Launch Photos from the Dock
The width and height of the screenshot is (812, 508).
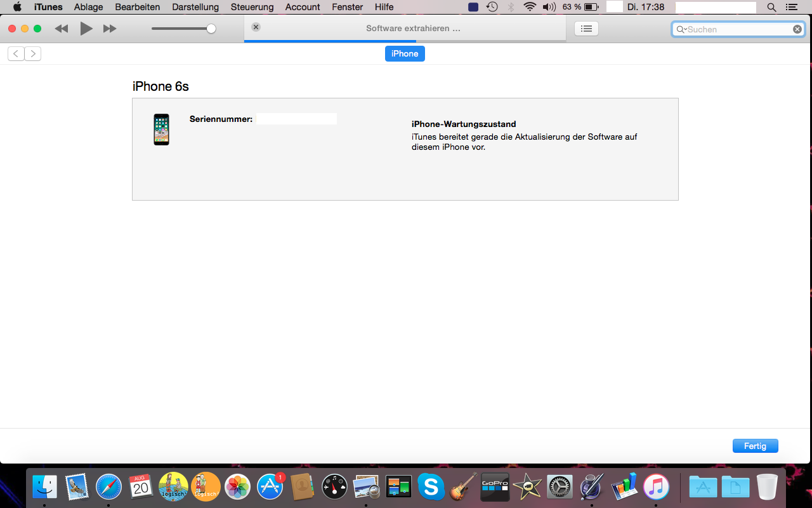pyautogui.click(x=238, y=487)
